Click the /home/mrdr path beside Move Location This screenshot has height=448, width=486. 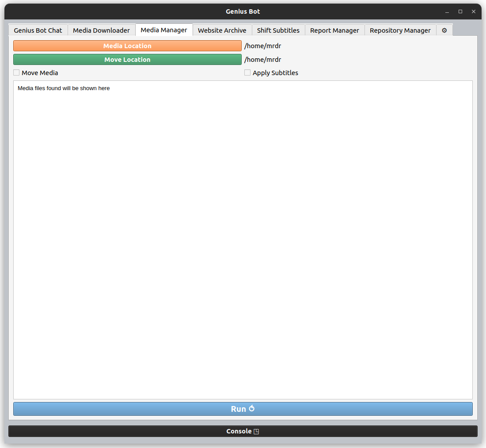pos(262,60)
